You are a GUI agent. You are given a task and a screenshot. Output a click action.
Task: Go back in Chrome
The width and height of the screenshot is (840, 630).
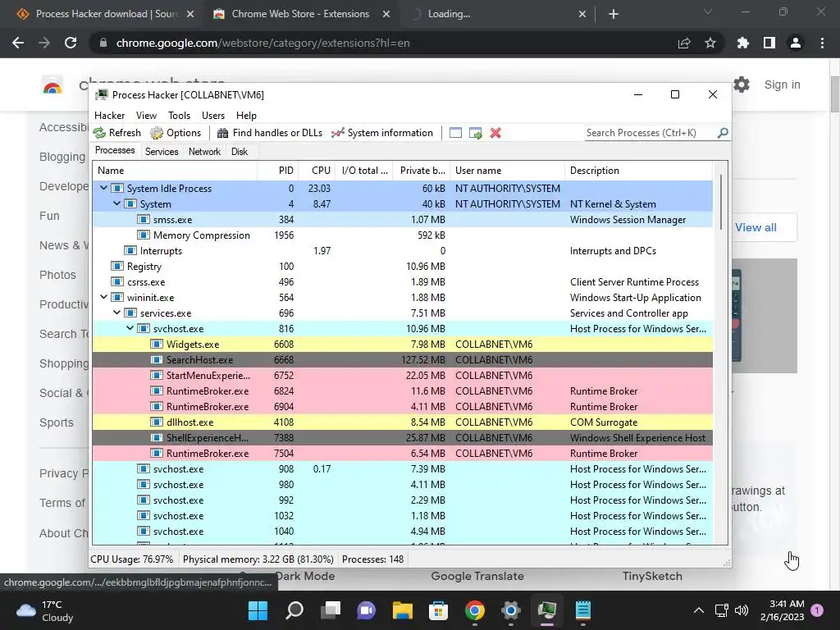click(x=18, y=43)
